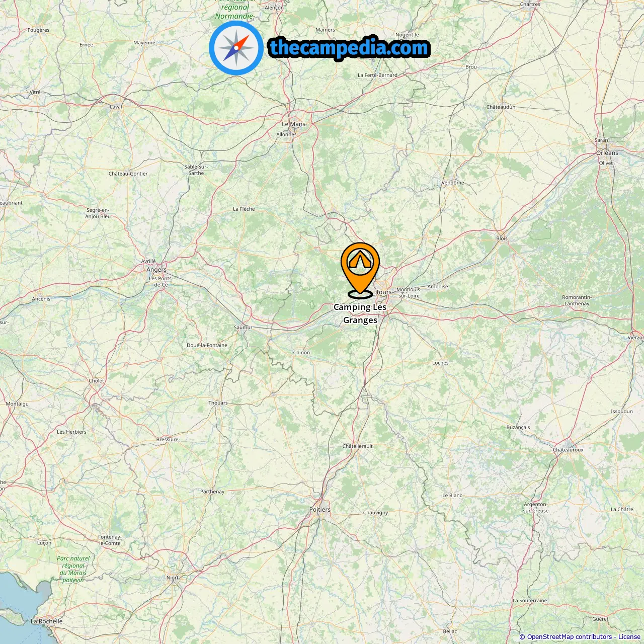This screenshot has height=644, width=644.
Task: Click the Vendôme town label
Action: tap(453, 183)
